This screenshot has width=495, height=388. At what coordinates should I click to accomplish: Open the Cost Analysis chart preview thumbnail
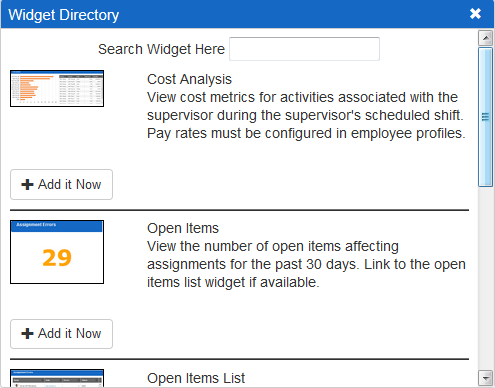click(57, 88)
